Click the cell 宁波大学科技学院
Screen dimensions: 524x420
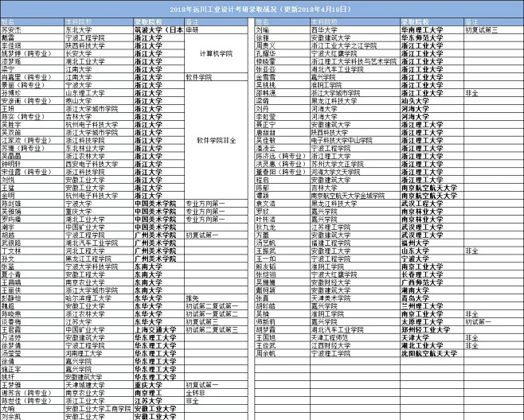click(x=99, y=266)
